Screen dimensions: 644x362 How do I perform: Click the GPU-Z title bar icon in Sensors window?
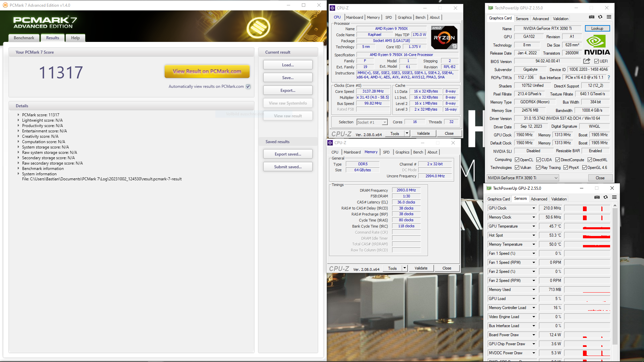(489, 188)
